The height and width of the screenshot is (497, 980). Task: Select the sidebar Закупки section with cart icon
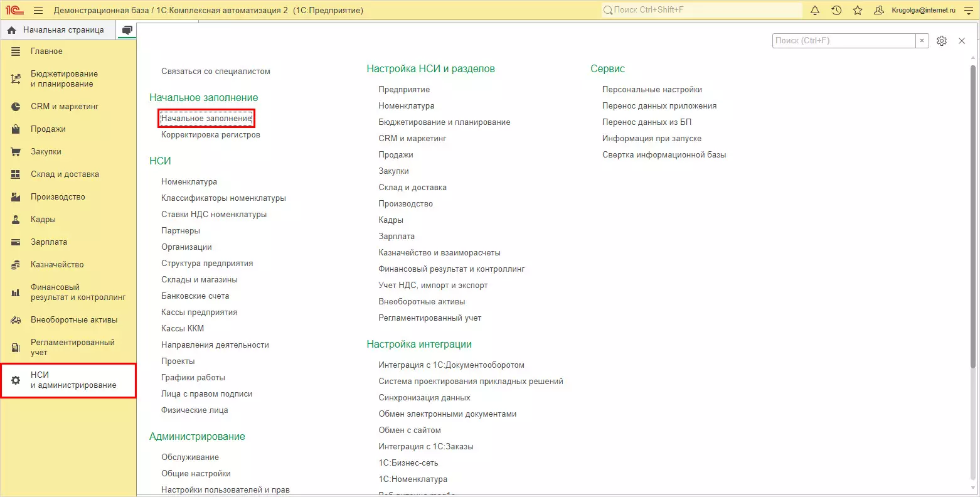pyautogui.click(x=68, y=152)
